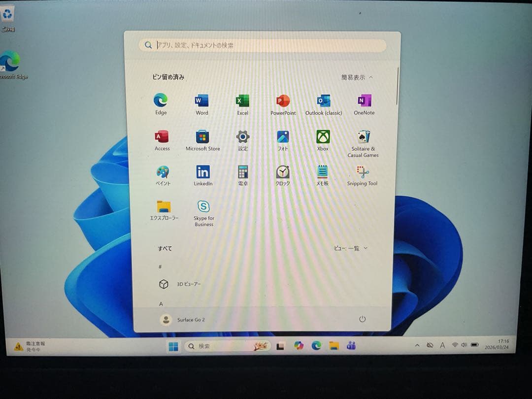Open the ペイント paint app
Image resolution: width=532 pixels, height=399 pixels.
pos(163,175)
